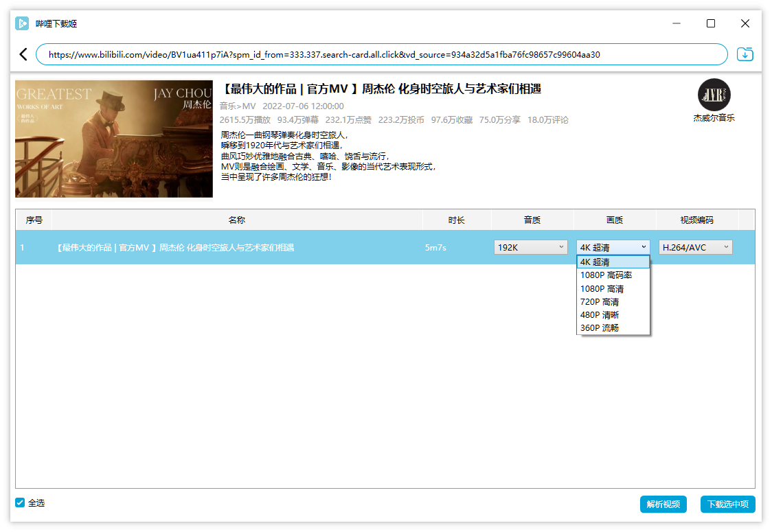Click the 杰威尔音乐 uploader name
Image resolution: width=772 pixels, height=532 pixels.
[x=714, y=117]
